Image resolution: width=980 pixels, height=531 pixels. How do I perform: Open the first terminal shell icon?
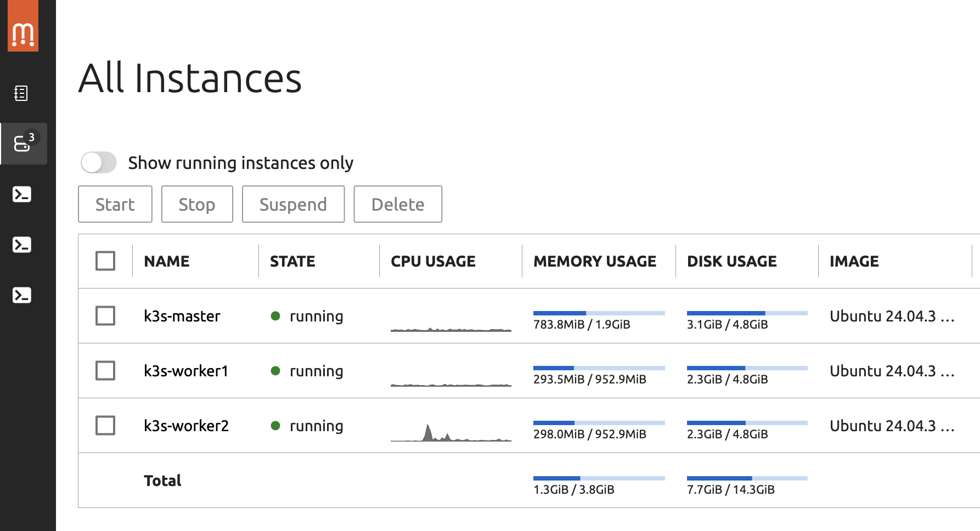click(x=22, y=194)
